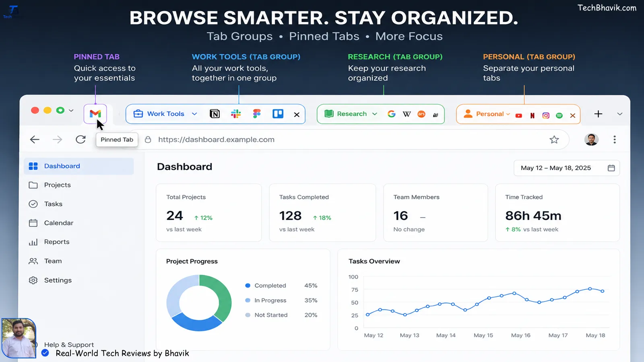The width and height of the screenshot is (644, 362).
Task: Expand the Work Tools group chevron
Action: pos(194,114)
